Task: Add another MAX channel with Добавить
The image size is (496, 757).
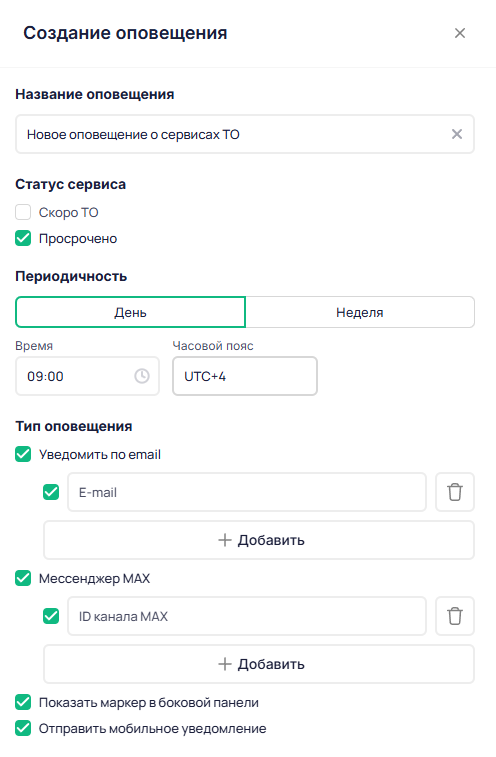Action: [x=259, y=664]
